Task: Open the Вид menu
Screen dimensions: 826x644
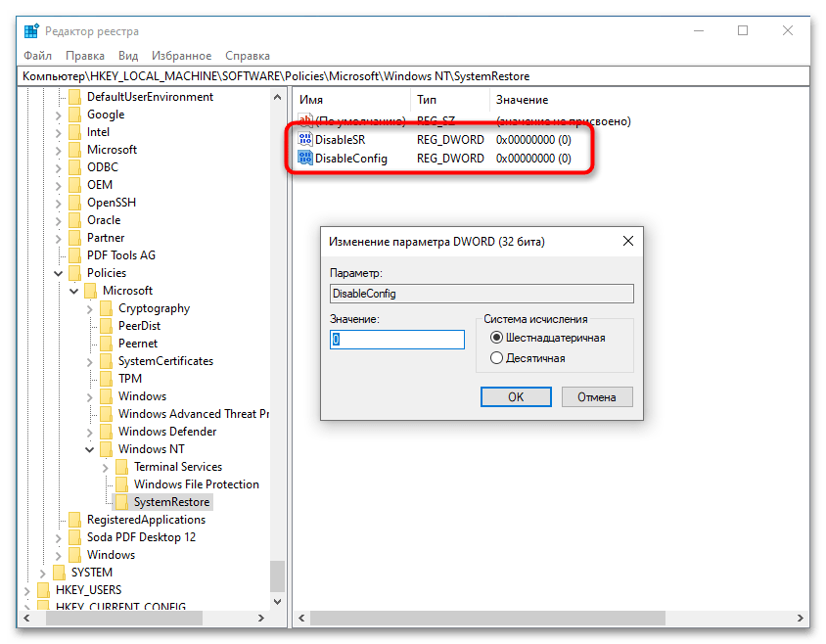Action: pyautogui.click(x=128, y=56)
